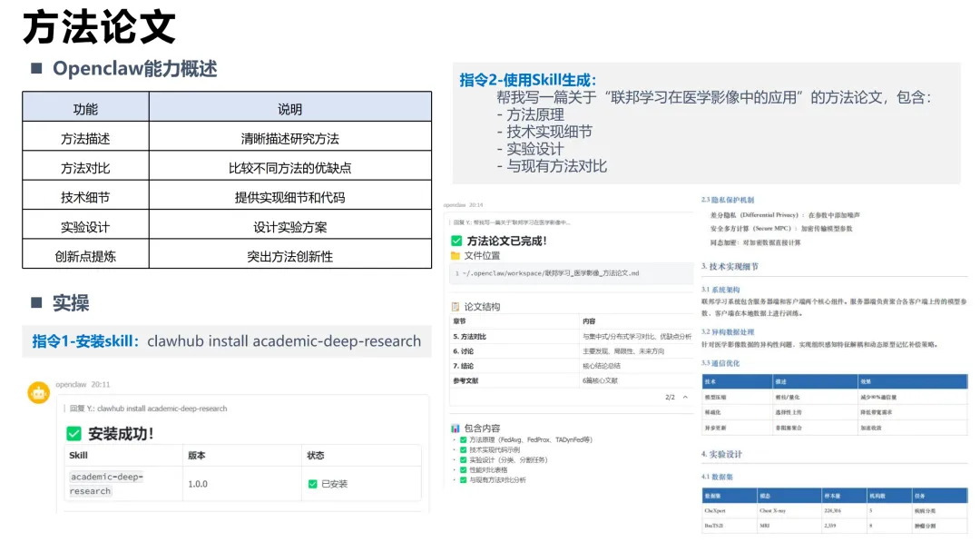Toggle the 性能对比表格 checkbox

463,469
